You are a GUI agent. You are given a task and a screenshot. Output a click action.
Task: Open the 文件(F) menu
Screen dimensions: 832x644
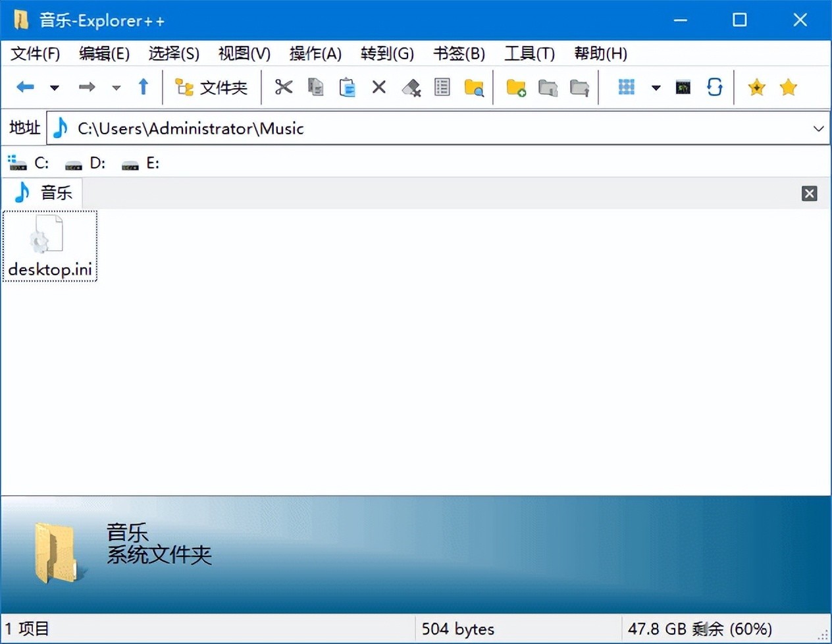click(35, 53)
